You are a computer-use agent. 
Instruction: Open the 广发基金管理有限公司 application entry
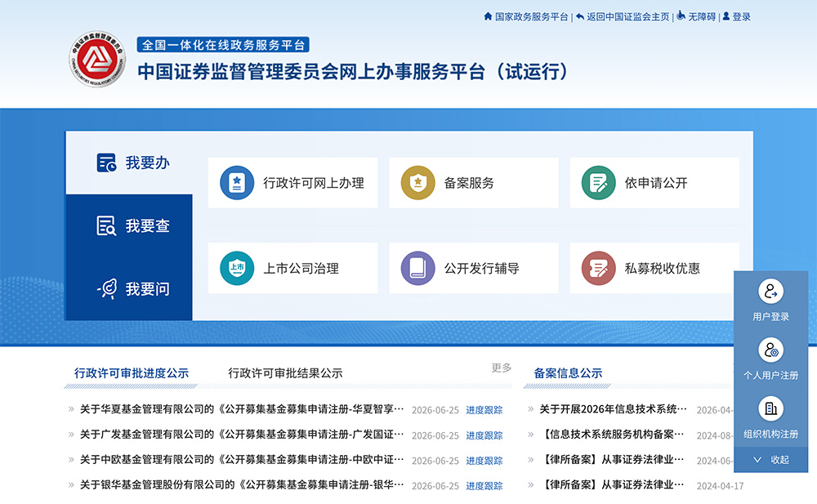click(x=242, y=435)
